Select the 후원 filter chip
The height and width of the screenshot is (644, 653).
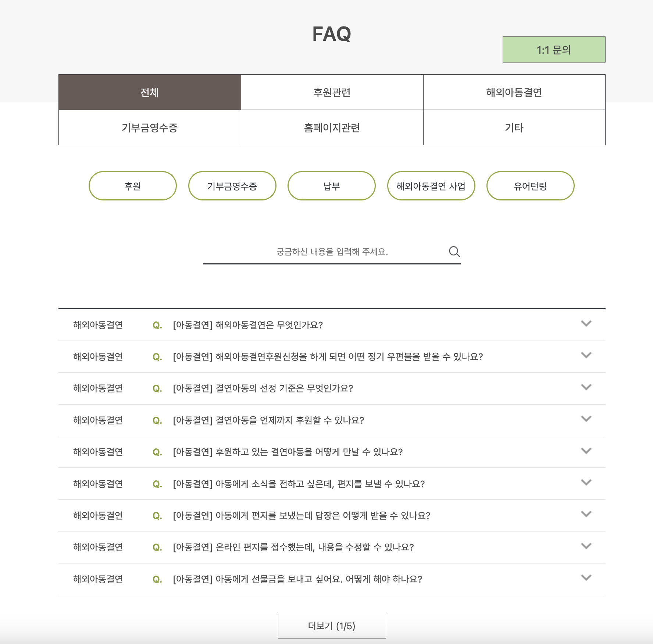tap(132, 186)
